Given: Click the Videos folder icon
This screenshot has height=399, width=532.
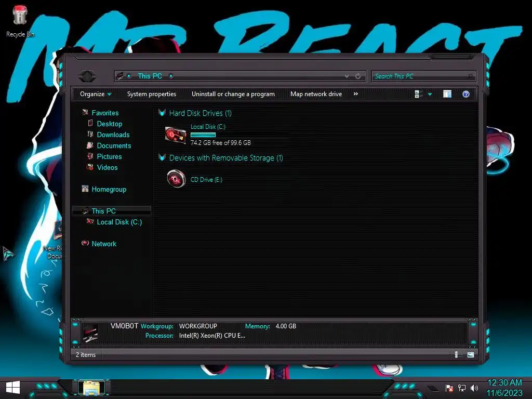Looking at the screenshot, I should (x=90, y=167).
